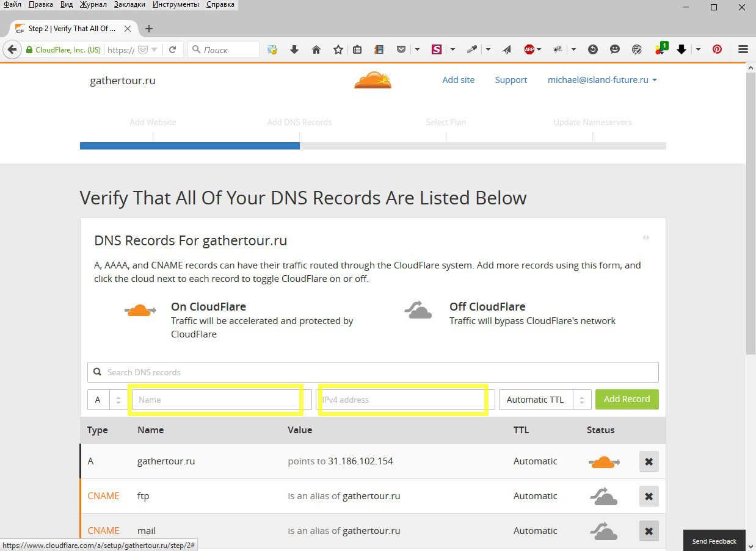Image resolution: width=756 pixels, height=551 pixels.
Task: Open a new browser tab
Action: [x=149, y=29]
